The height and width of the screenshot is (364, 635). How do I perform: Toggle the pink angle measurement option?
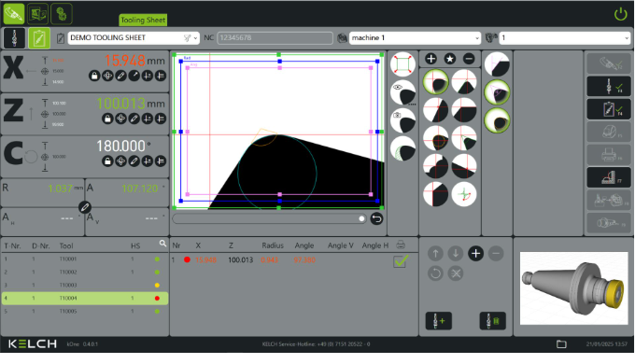497,92
